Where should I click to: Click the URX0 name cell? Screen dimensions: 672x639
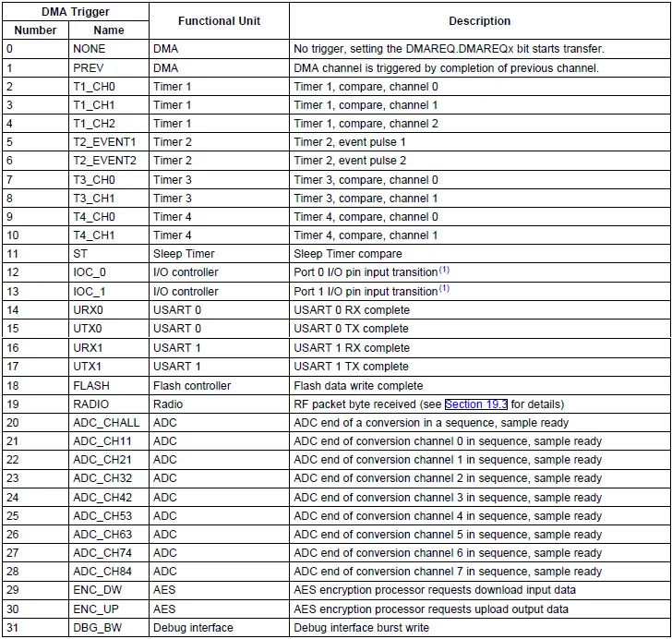point(109,309)
